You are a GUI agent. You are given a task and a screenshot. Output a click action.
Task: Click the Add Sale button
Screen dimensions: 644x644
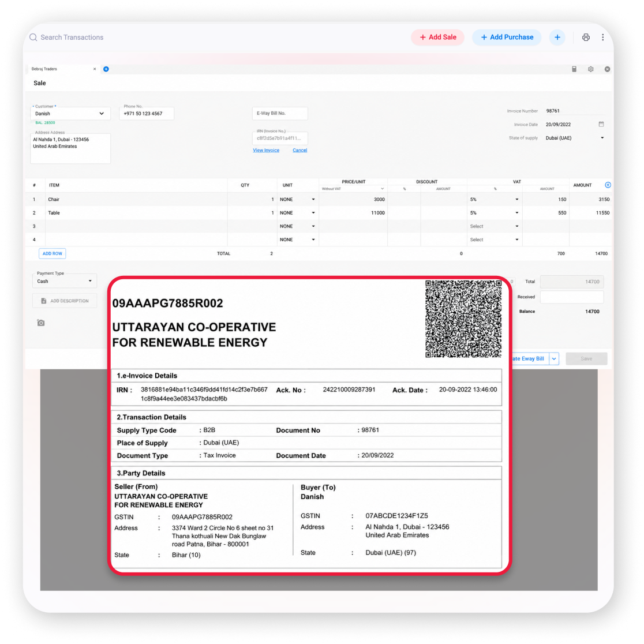(x=437, y=38)
